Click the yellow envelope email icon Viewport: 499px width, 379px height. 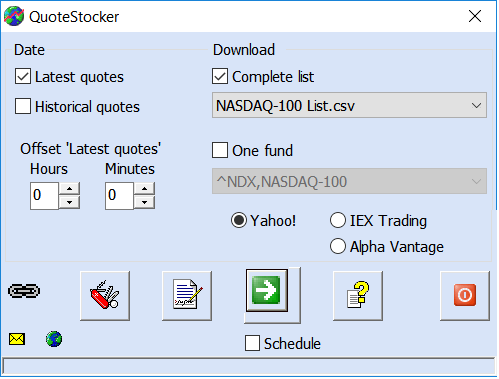pyautogui.click(x=17, y=339)
